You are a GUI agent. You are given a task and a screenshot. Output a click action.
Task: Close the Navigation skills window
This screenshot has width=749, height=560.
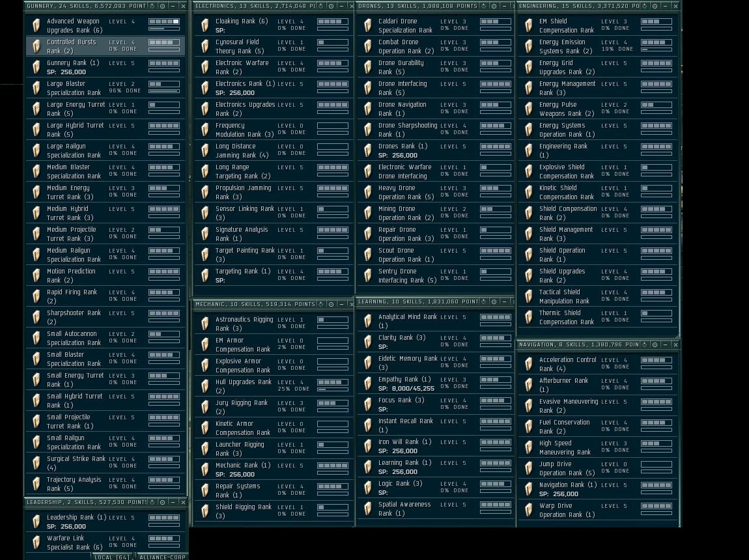(675, 344)
